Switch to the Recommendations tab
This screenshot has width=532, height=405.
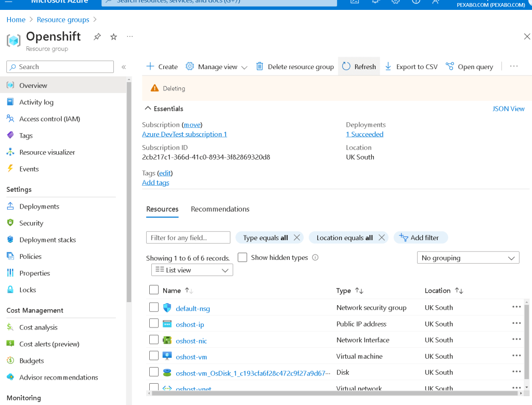[x=220, y=209]
